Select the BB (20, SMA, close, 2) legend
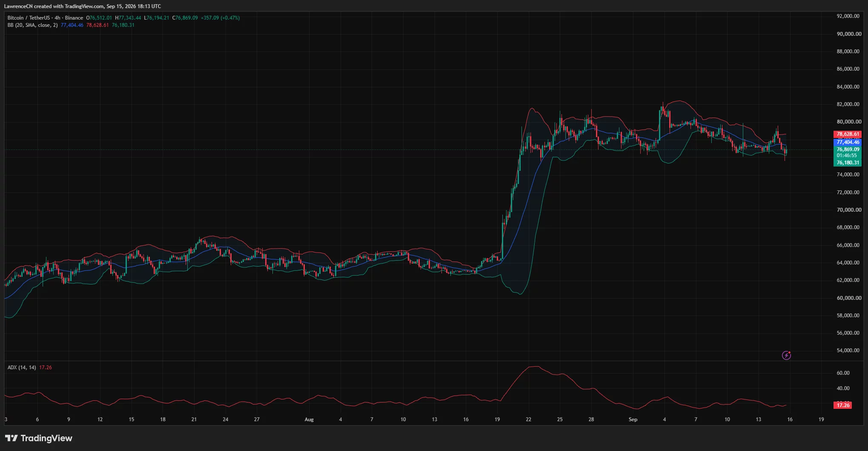This screenshot has width=868, height=451. (32, 25)
